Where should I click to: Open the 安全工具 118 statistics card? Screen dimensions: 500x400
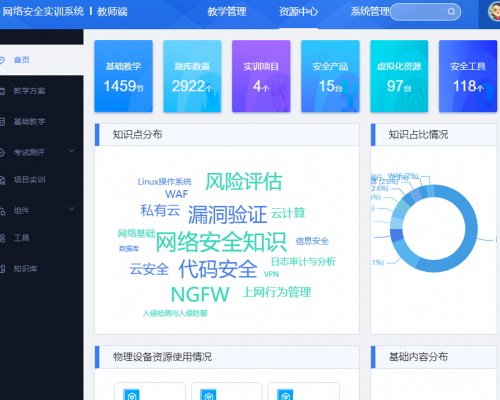tap(468, 76)
